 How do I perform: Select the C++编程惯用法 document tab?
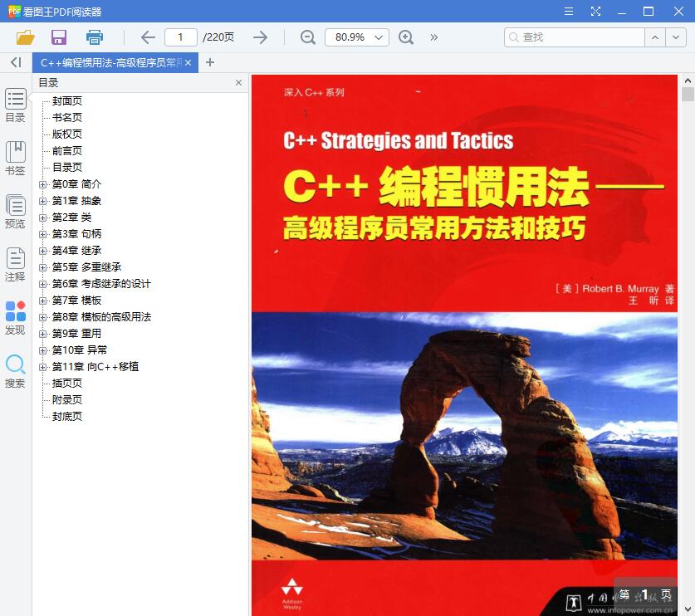pyautogui.click(x=110, y=63)
